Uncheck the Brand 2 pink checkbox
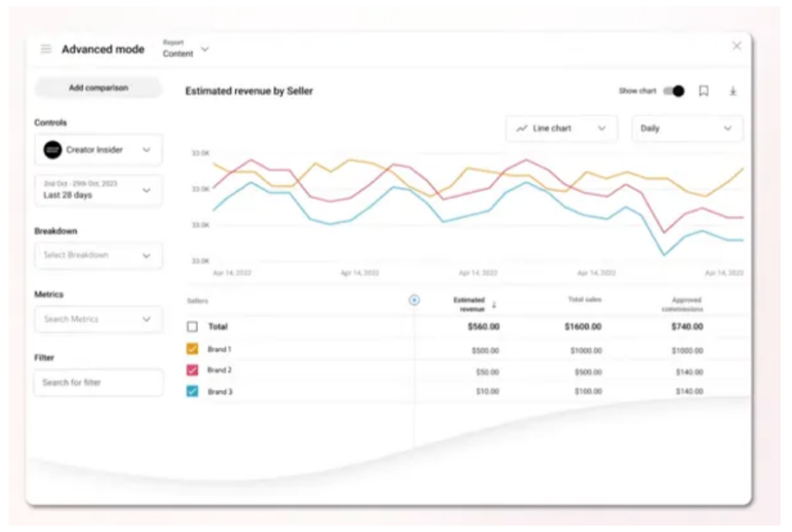 (x=193, y=370)
